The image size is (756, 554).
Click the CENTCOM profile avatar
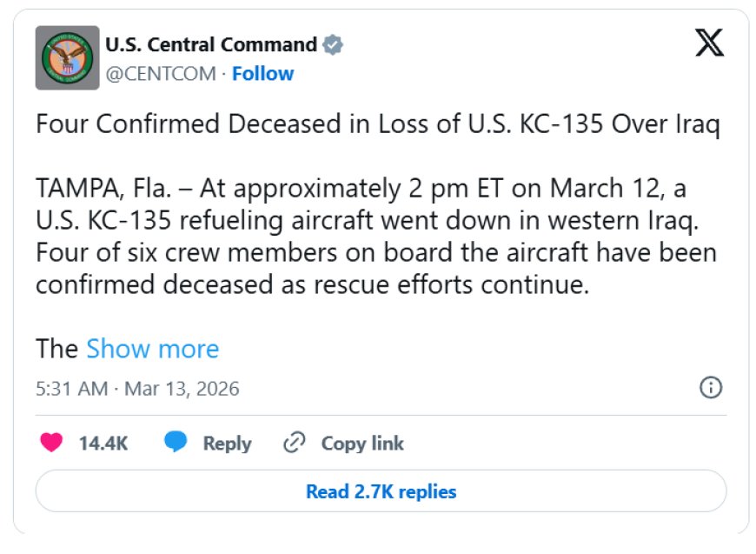67,57
